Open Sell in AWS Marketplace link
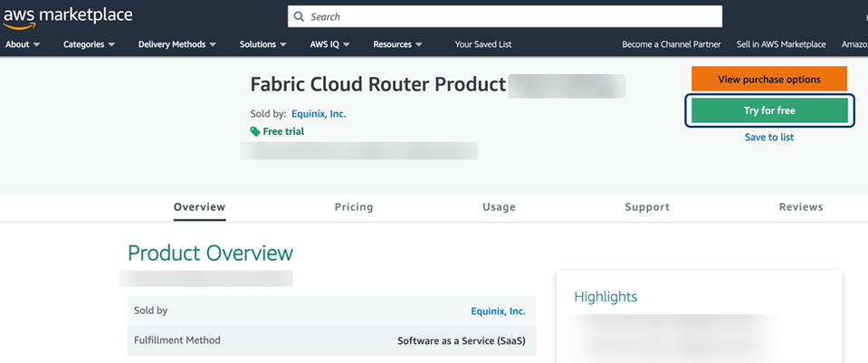 click(x=781, y=44)
